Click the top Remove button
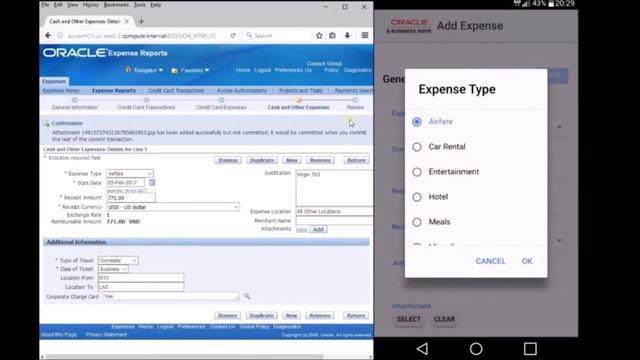This screenshot has width=640, height=360. click(320, 160)
